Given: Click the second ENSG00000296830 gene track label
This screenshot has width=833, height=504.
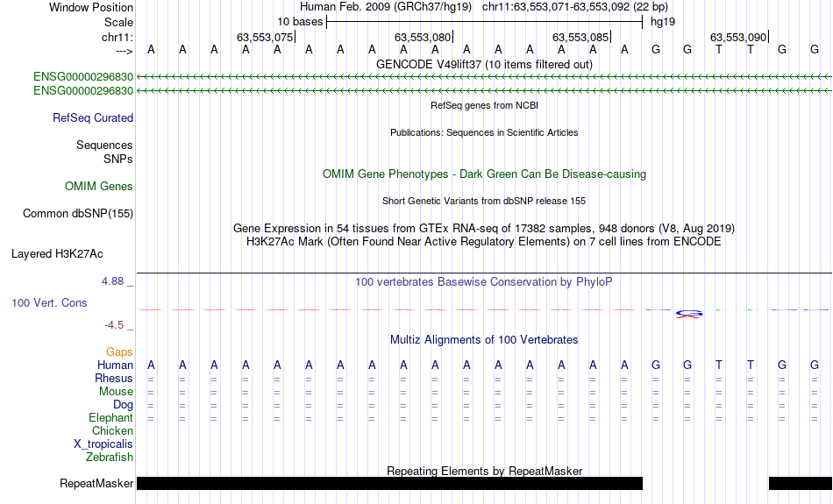Looking at the screenshot, I should 83,91.
